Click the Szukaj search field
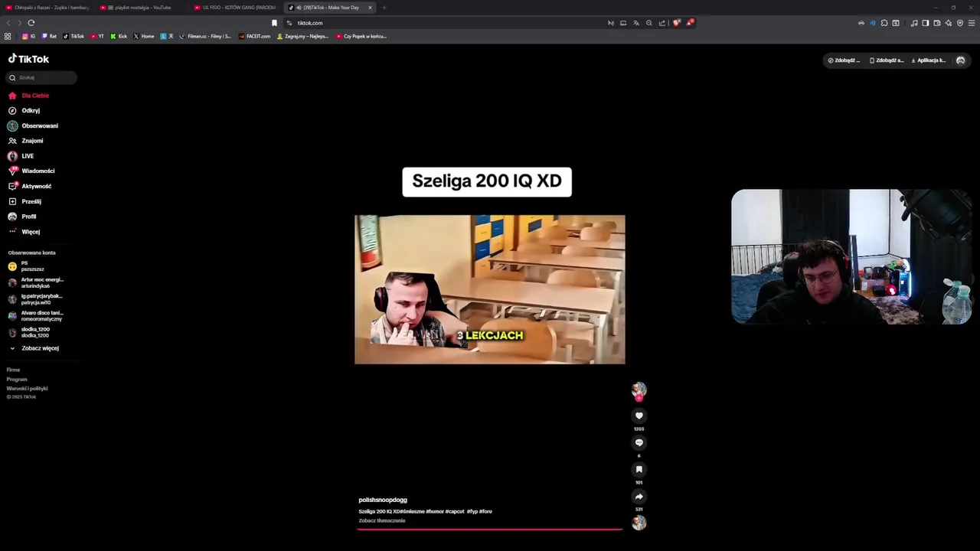Screen dimensions: 980x551 [41, 77]
